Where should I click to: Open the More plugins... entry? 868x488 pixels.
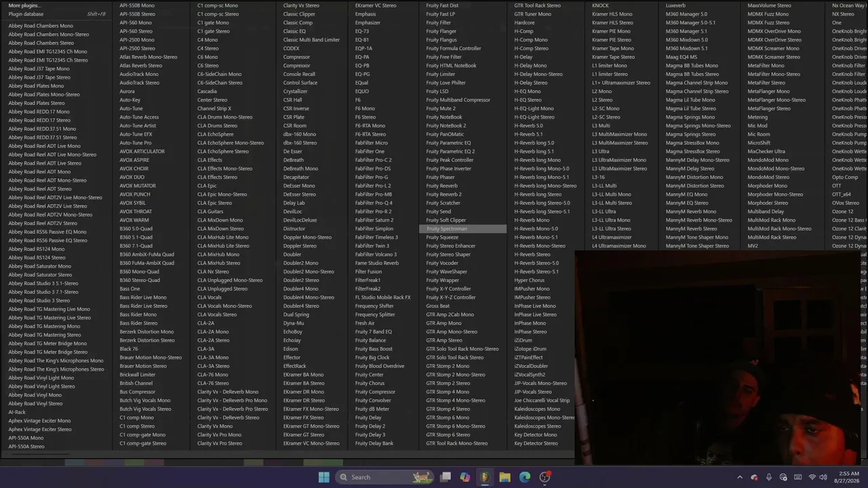click(24, 5)
